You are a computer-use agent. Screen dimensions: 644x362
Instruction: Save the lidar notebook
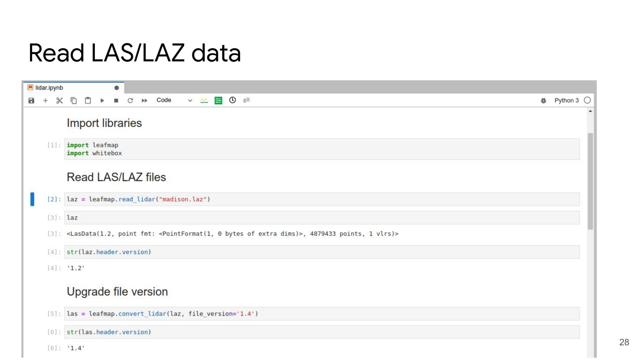pyautogui.click(x=31, y=101)
